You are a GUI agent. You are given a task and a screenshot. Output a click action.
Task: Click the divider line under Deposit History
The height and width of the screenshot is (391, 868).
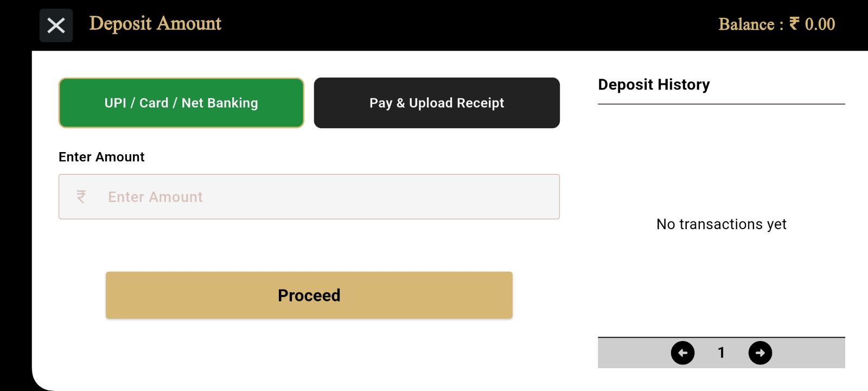pyautogui.click(x=722, y=104)
